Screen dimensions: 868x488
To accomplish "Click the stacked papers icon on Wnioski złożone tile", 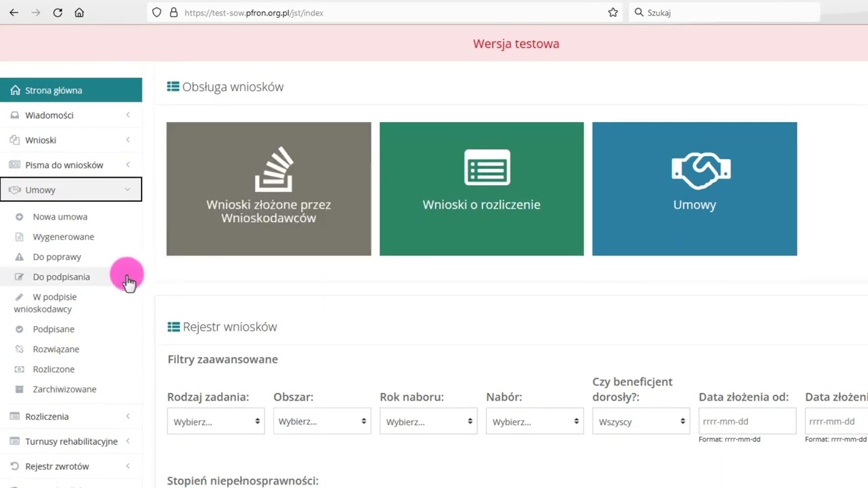I will (x=274, y=170).
